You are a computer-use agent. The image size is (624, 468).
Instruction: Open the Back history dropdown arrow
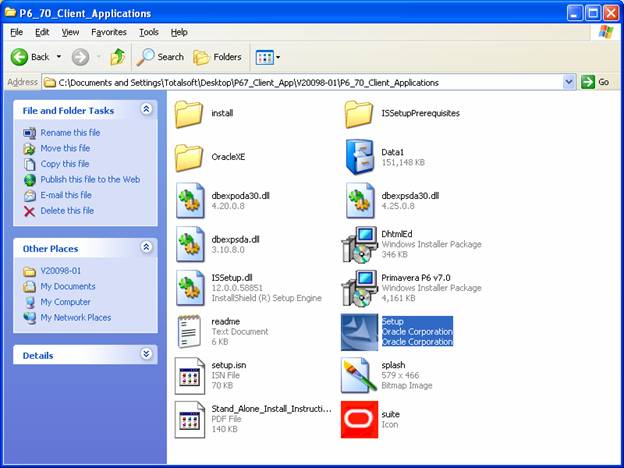pos(59,57)
